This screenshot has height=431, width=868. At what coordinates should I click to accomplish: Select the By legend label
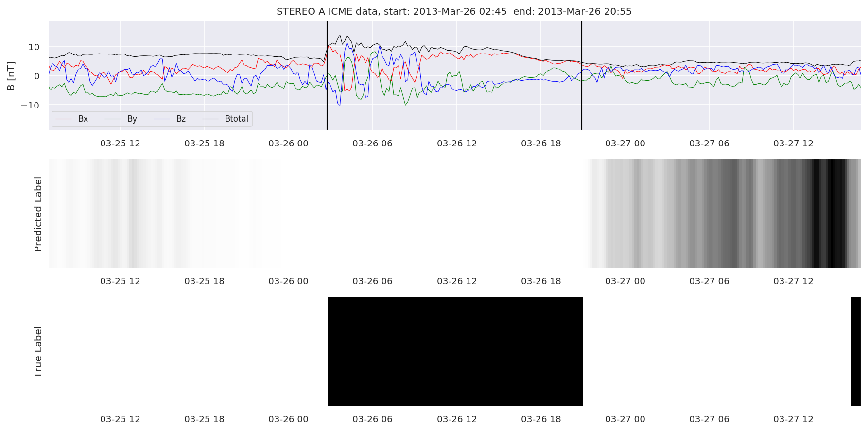point(132,119)
